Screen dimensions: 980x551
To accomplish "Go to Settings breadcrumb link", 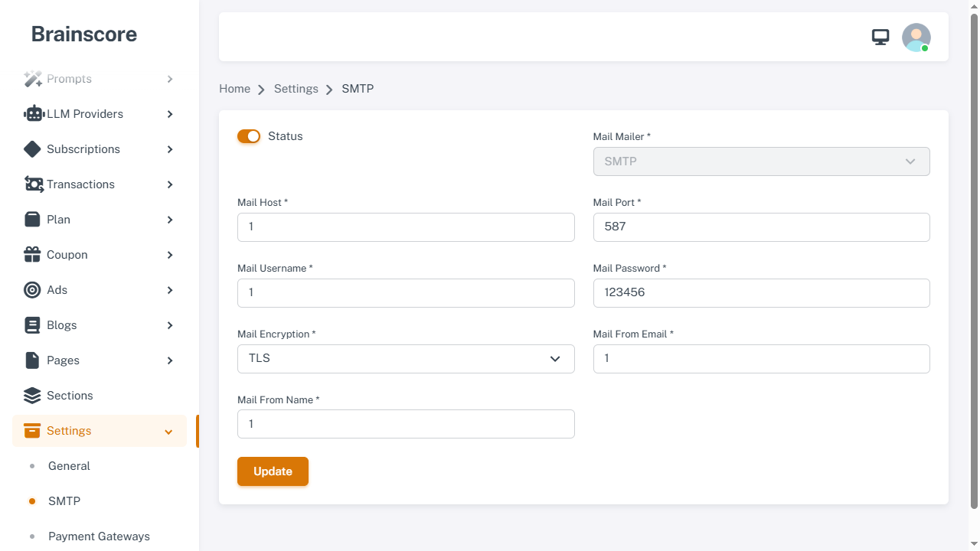I will [x=296, y=89].
